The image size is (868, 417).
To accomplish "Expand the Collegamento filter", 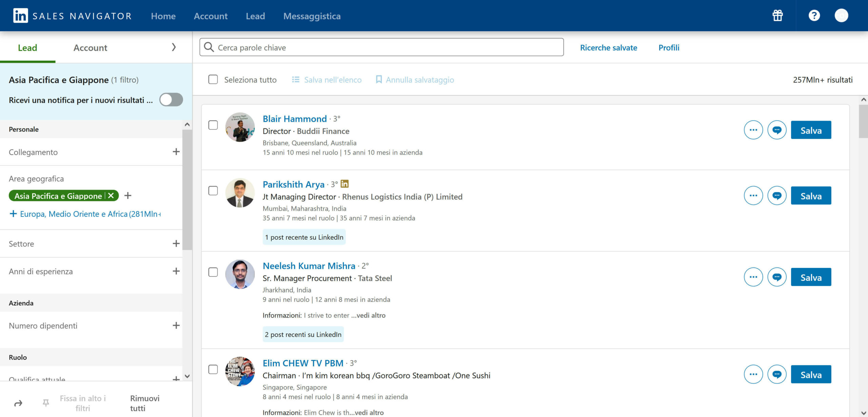I will coord(176,152).
